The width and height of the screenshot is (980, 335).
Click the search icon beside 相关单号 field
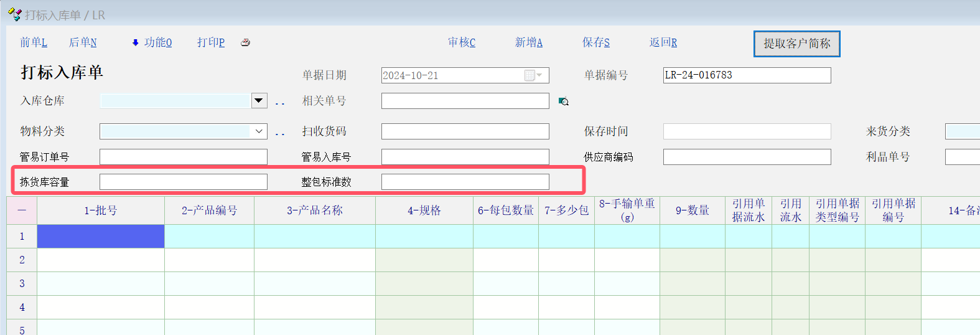564,101
